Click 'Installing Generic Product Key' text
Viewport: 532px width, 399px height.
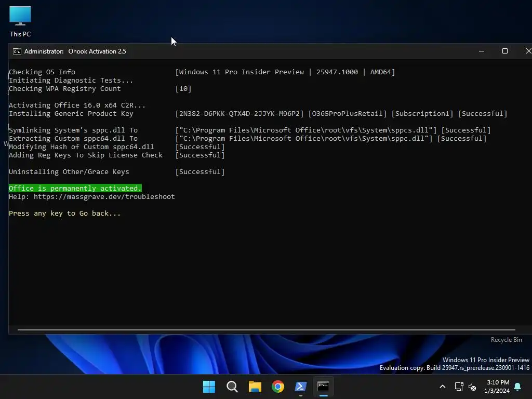click(x=71, y=114)
